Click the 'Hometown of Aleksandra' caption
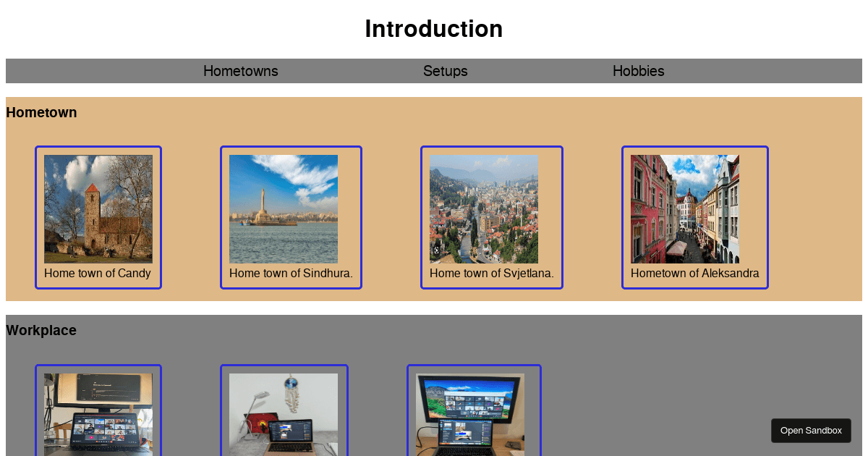Screen dimensions: 868x456 pyautogui.click(x=695, y=274)
